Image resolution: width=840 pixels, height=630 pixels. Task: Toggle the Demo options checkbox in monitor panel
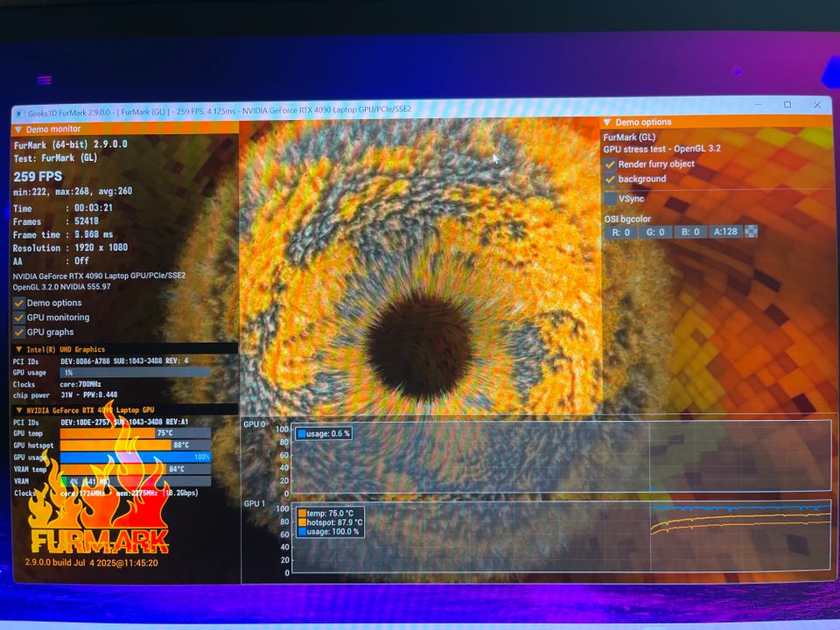pos(18,303)
